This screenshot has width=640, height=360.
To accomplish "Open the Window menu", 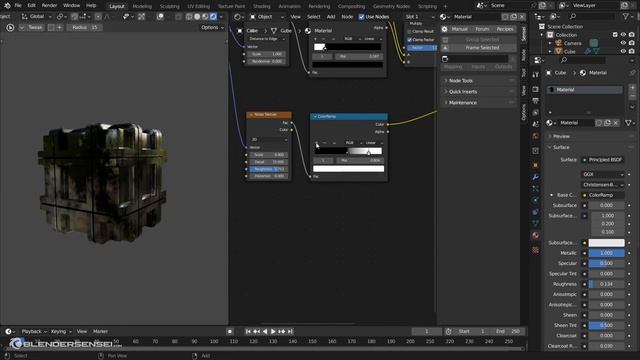I will [71, 6].
